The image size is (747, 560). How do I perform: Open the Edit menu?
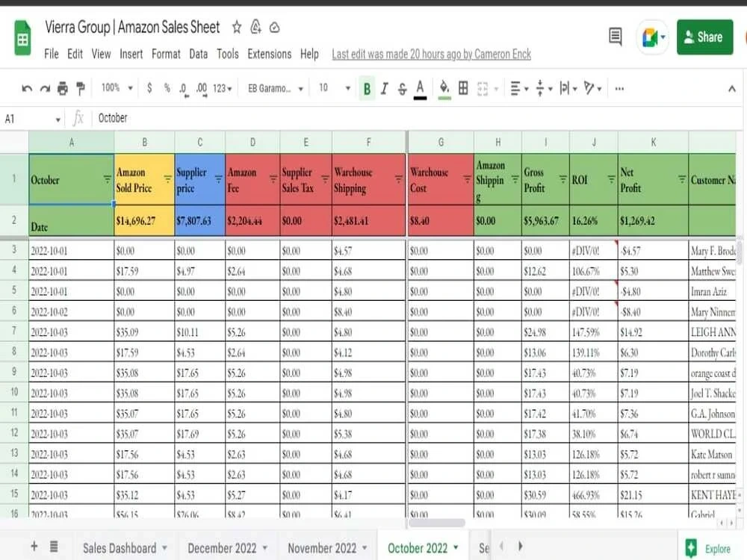click(75, 55)
